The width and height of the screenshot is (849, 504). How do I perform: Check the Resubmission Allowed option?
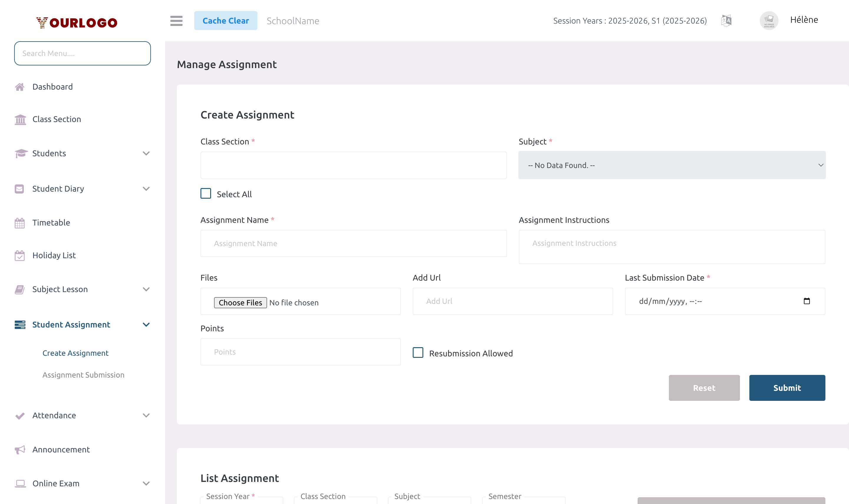click(417, 353)
